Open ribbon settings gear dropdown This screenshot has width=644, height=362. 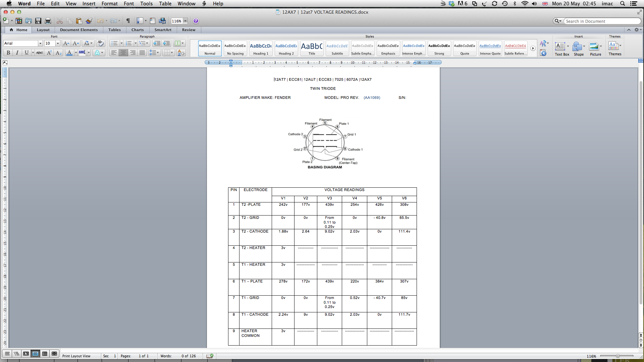point(638,30)
